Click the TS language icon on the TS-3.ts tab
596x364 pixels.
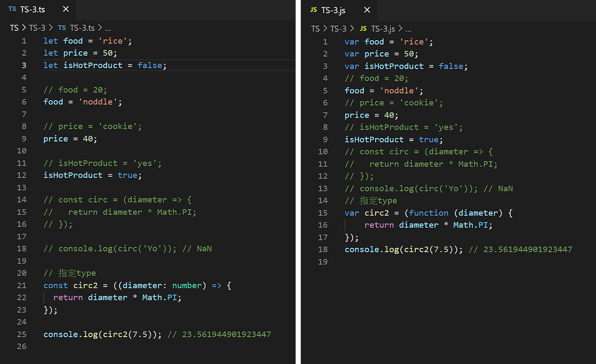coord(12,8)
